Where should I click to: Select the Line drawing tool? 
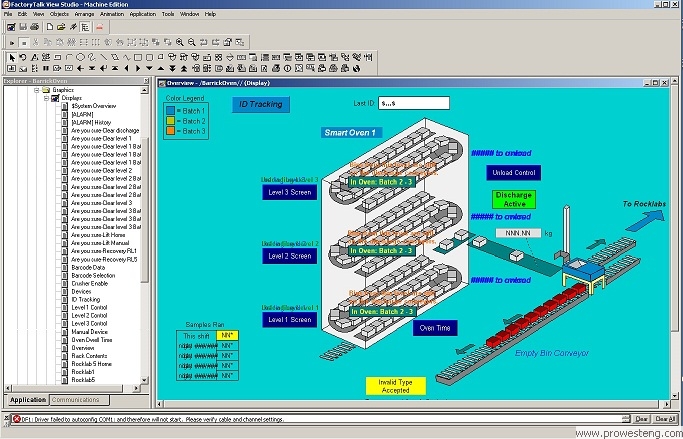(x=104, y=57)
